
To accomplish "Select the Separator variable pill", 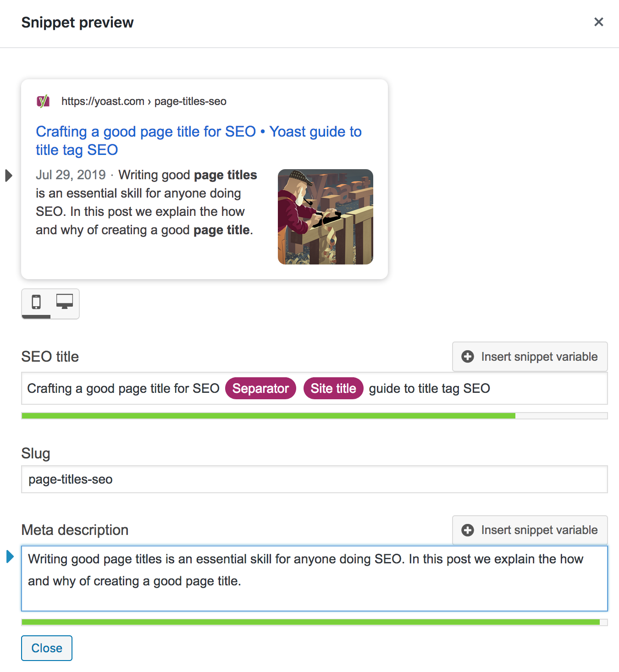I will (x=260, y=388).
